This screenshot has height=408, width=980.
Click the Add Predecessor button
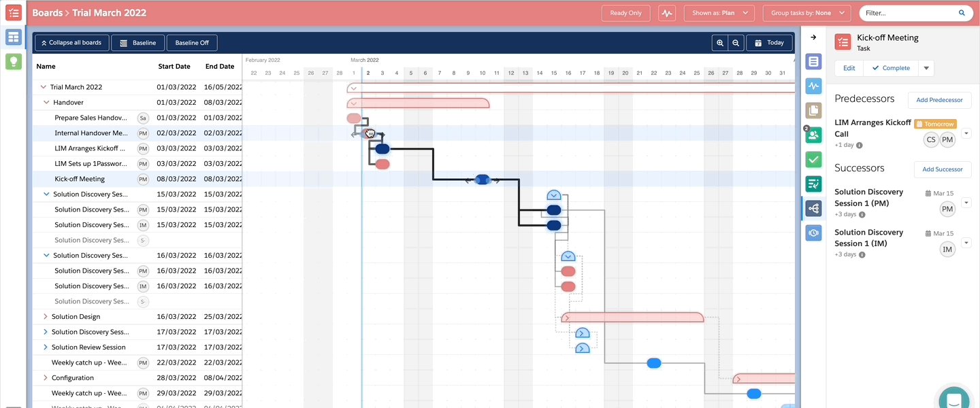coord(939,100)
